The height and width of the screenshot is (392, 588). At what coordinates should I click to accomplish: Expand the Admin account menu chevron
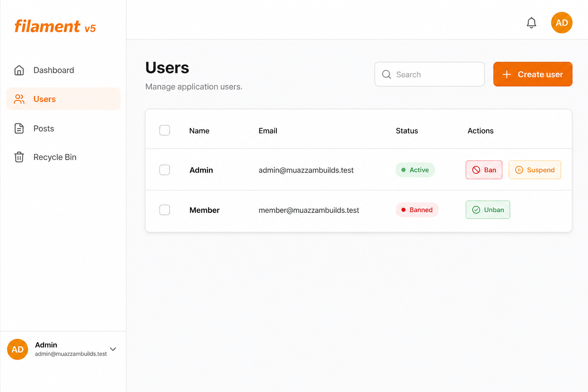click(113, 349)
